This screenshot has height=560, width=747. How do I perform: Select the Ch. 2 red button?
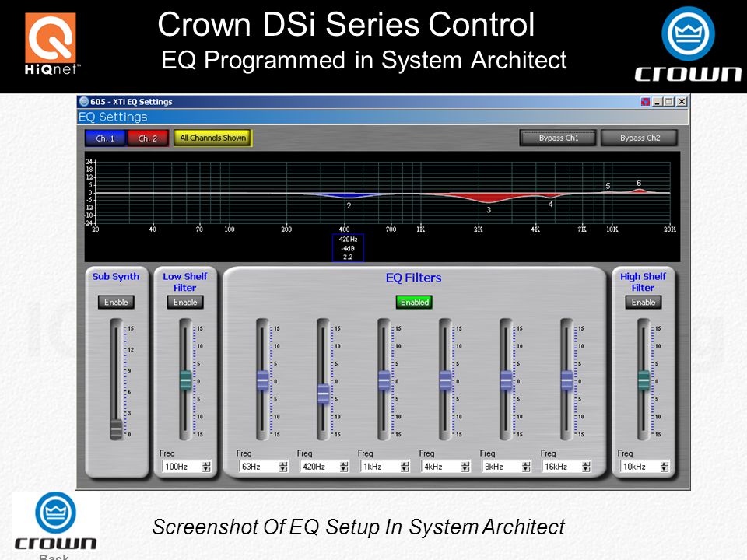pyautogui.click(x=148, y=138)
